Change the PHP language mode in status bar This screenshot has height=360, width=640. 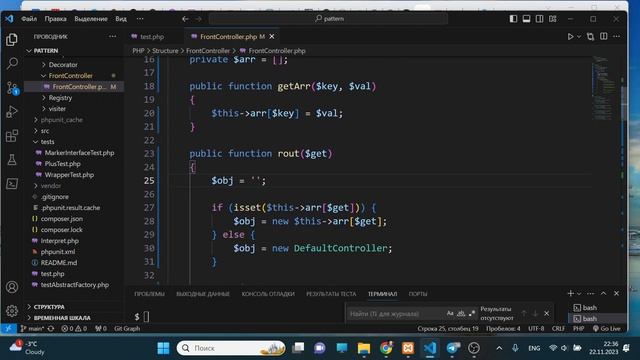click(x=578, y=328)
